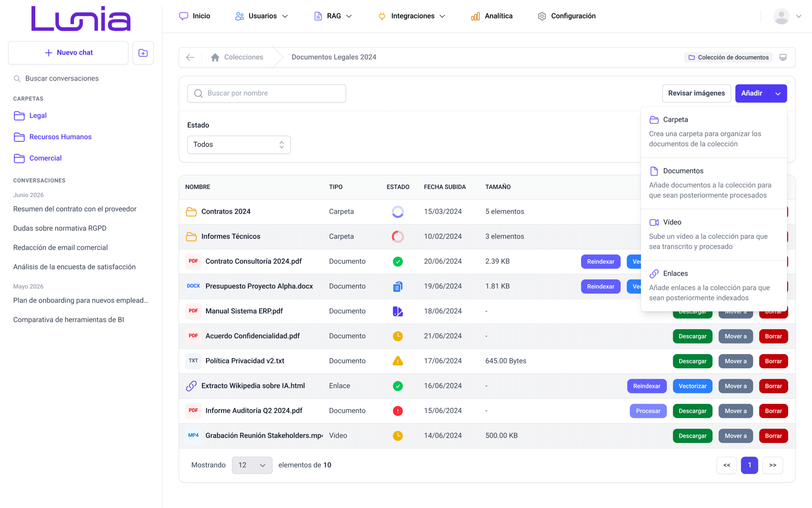Click the red spinner status of Informes Técnicos

click(398, 237)
